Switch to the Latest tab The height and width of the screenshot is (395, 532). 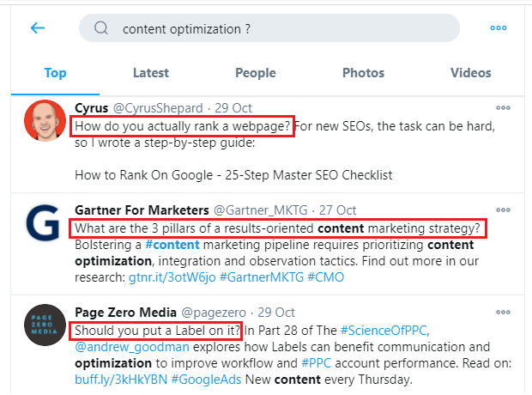point(151,73)
